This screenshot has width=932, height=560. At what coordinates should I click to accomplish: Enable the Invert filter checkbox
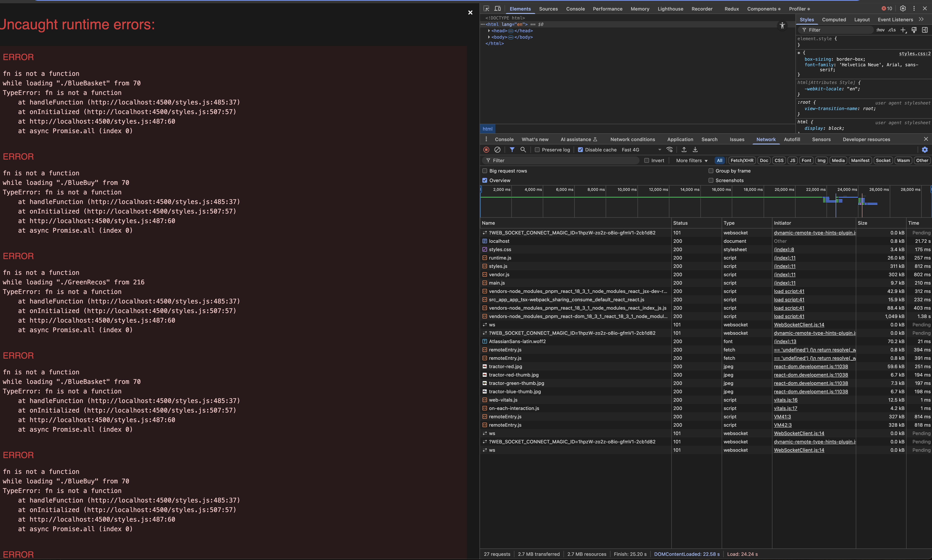[647, 160]
